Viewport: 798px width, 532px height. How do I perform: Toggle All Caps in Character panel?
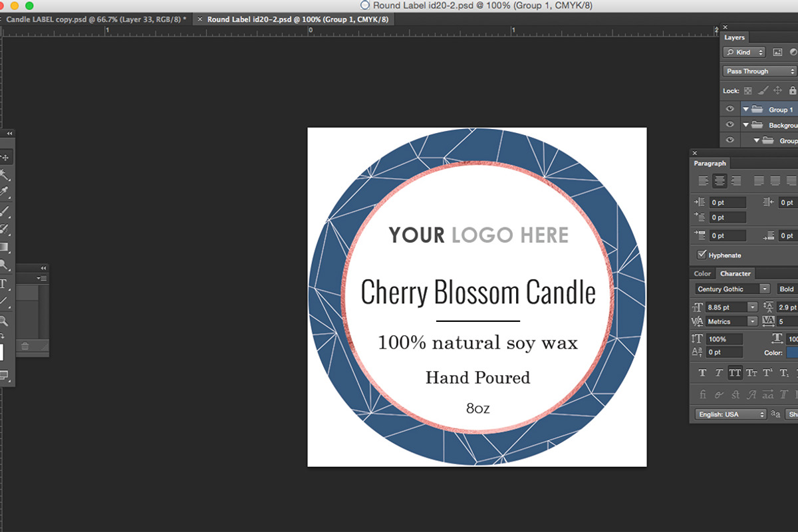pyautogui.click(x=735, y=373)
